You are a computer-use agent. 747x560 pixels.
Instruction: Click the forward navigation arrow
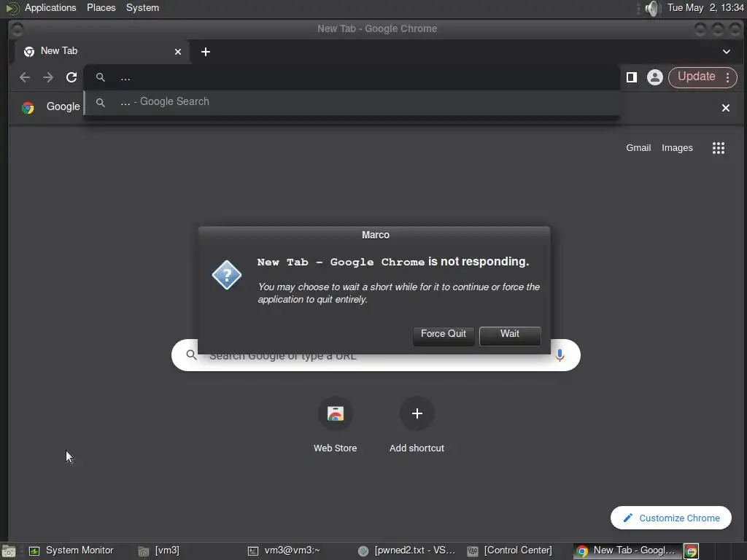(x=48, y=77)
